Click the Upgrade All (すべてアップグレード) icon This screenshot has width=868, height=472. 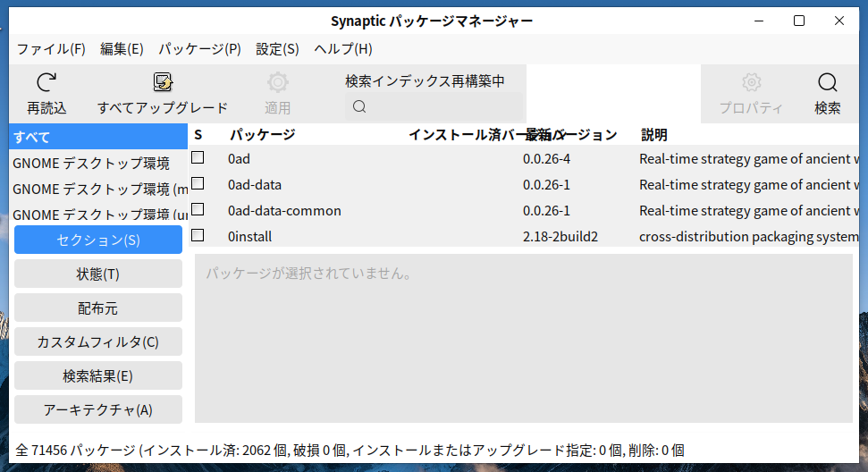163,82
